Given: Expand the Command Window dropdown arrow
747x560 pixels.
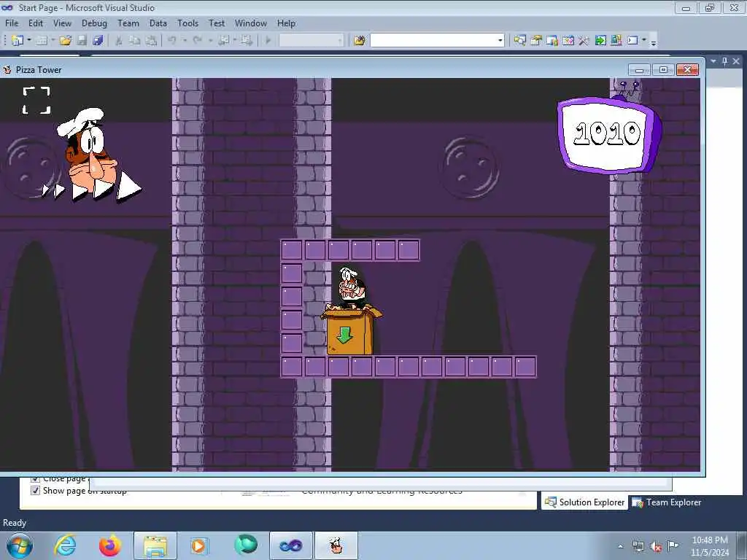Looking at the screenshot, I should point(643,41).
